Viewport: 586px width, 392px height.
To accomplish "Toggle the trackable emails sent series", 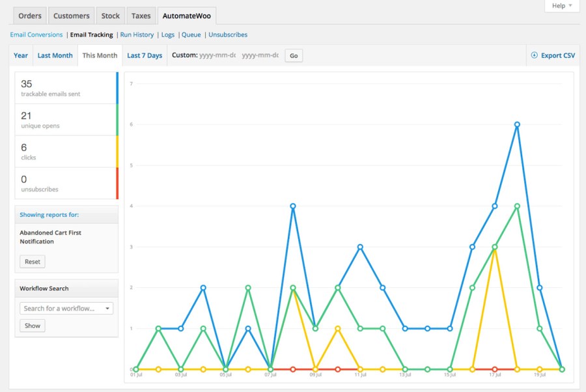I will [66, 88].
